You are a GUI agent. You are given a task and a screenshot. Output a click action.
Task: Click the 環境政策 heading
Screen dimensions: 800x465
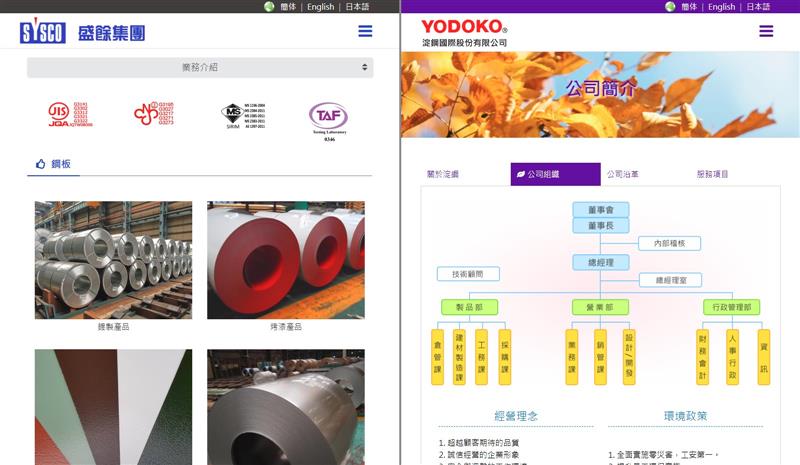coord(685,416)
